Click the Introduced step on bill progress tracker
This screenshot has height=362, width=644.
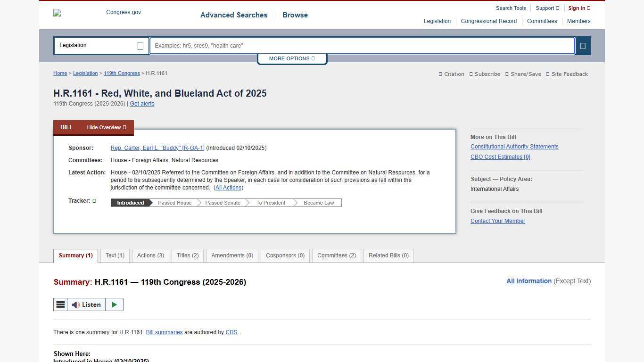click(x=130, y=203)
